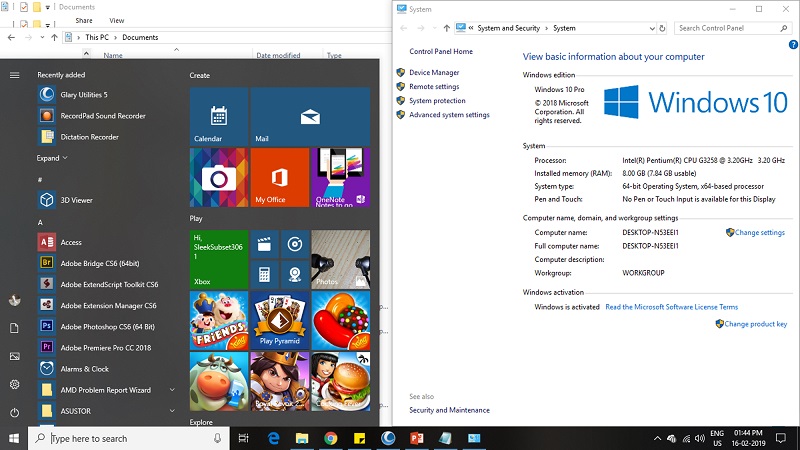Launch Adobe Photoshop CS6 (64 Bit)
This screenshot has height=450, width=800.
[x=110, y=327]
